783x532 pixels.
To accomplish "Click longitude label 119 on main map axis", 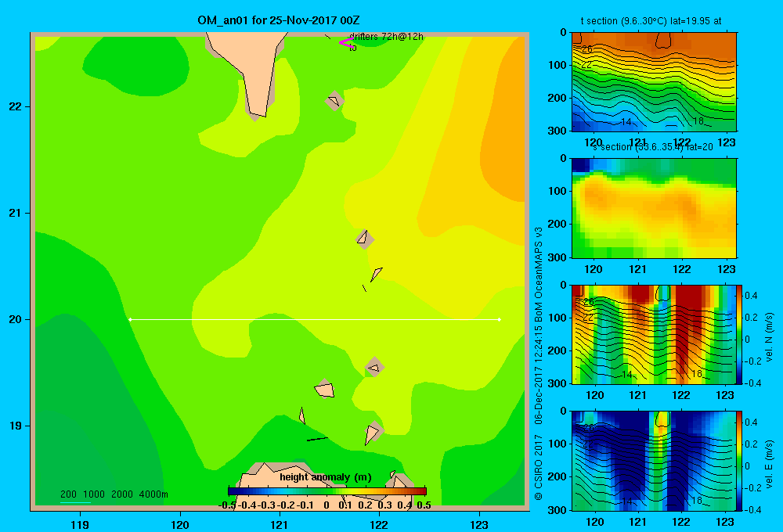I will [x=80, y=524].
